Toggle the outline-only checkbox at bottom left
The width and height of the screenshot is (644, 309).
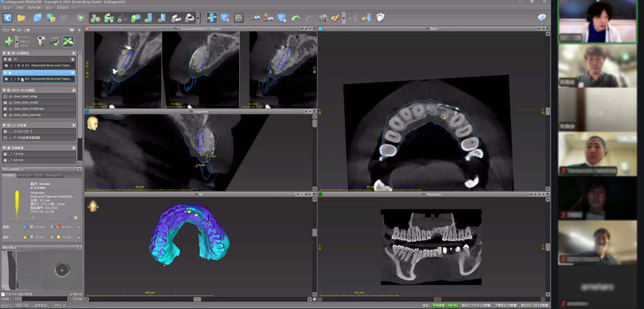pos(4,294)
